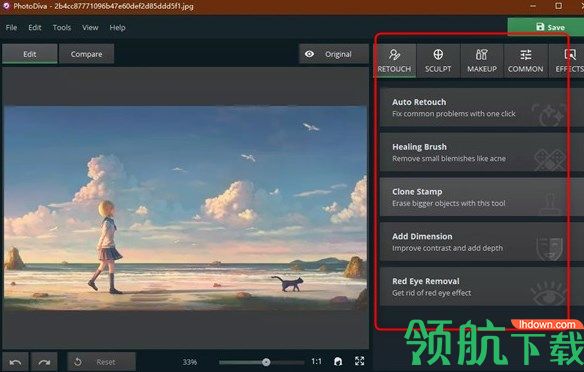The image size is (584, 372).
Task: Select the Common tab
Action: point(526,61)
